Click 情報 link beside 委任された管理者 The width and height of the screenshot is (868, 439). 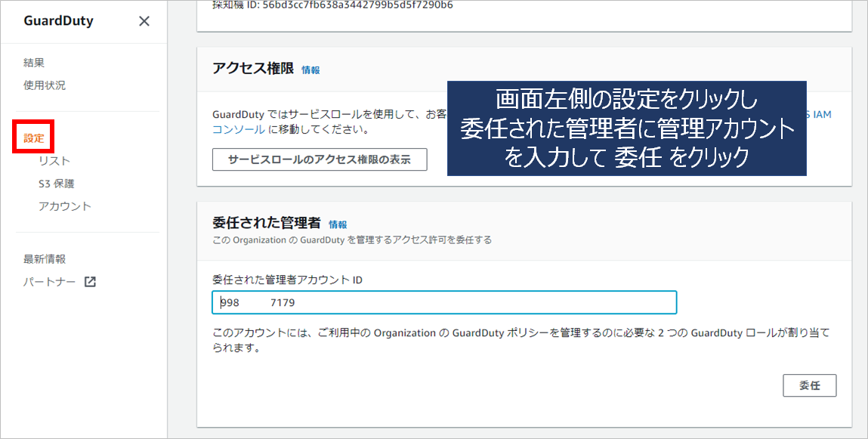338,224
